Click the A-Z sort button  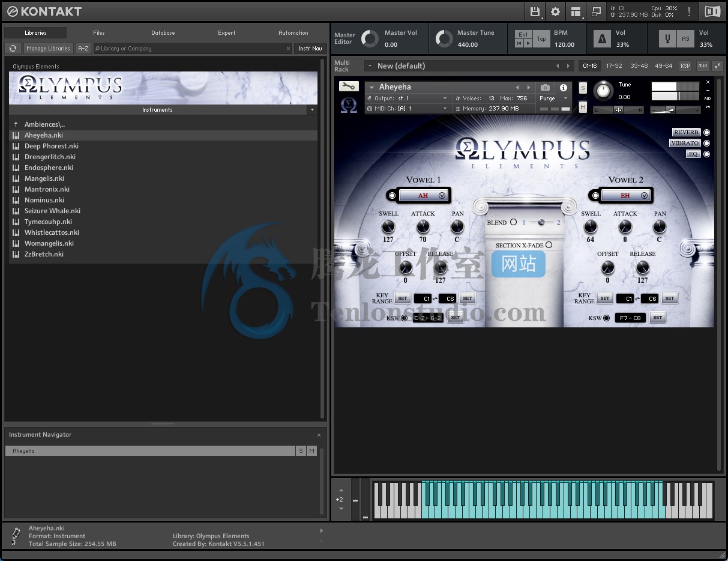pos(83,49)
